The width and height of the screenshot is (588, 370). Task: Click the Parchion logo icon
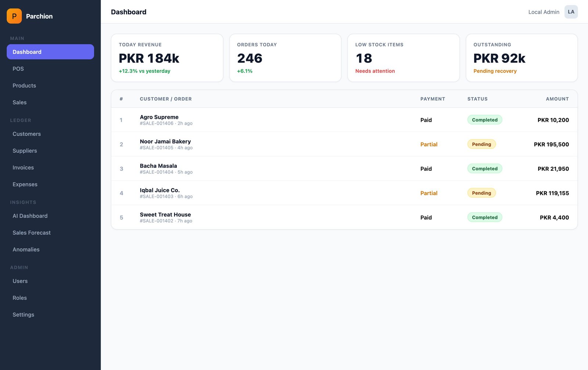14,16
